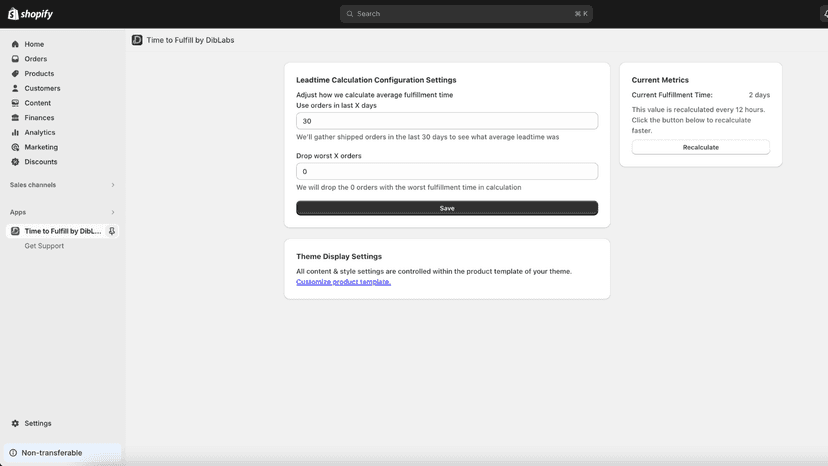Screen dimensions: 828x466
Task: Click the Customers person icon
Action: [x=15, y=88]
